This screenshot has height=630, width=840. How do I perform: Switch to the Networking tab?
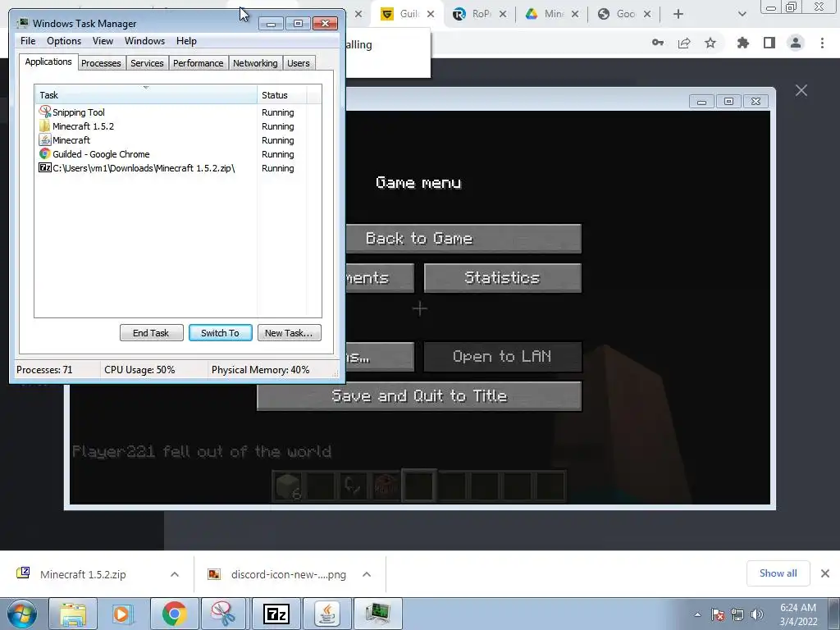click(255, 63)
